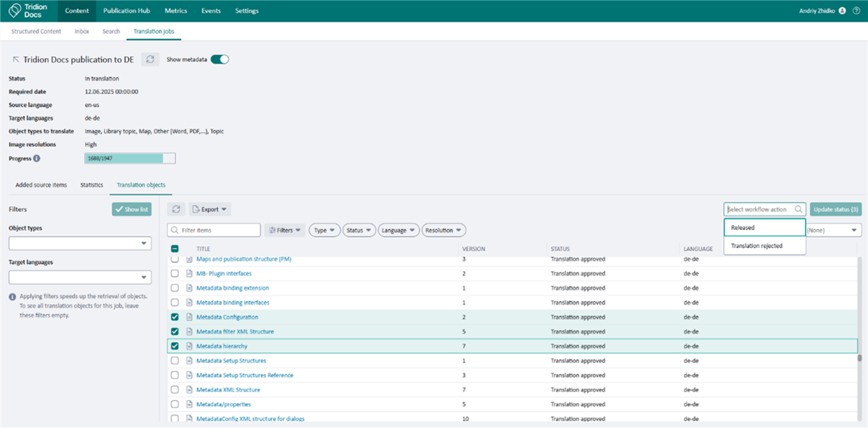Open the Status filter dropdown
868x428 pixels.
click(x=358, y=230)
